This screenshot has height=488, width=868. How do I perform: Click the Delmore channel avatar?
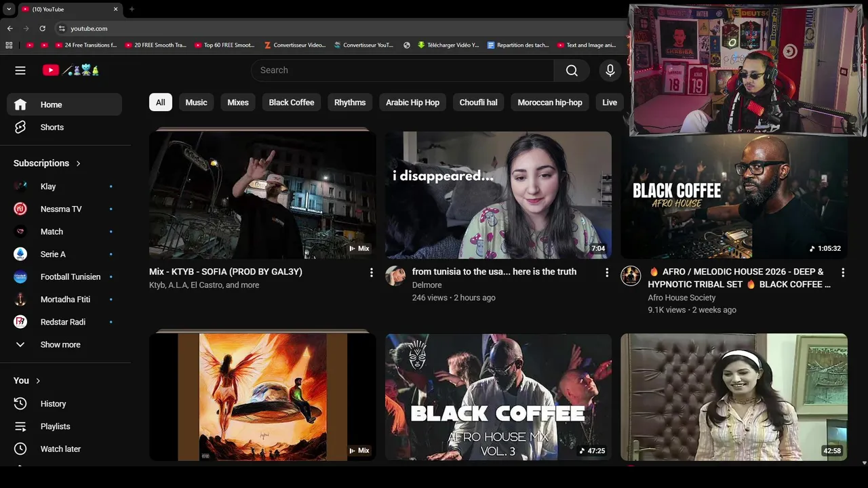coord(395,276)
